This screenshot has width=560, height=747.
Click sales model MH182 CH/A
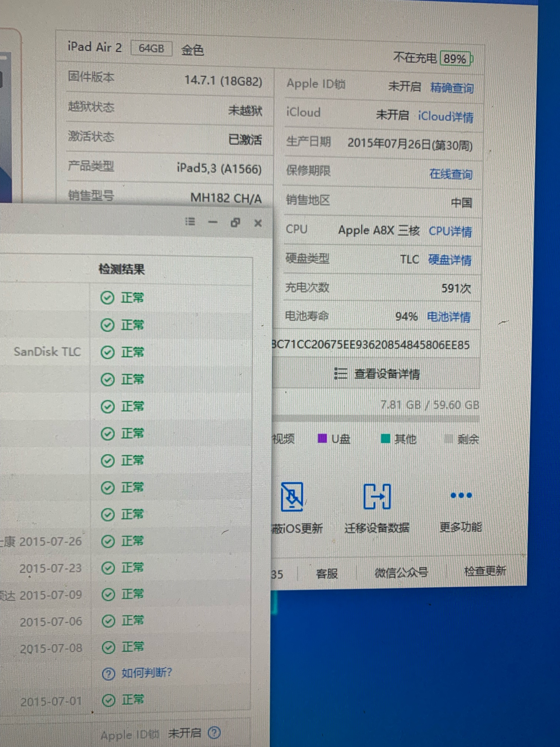coord(226,198)
